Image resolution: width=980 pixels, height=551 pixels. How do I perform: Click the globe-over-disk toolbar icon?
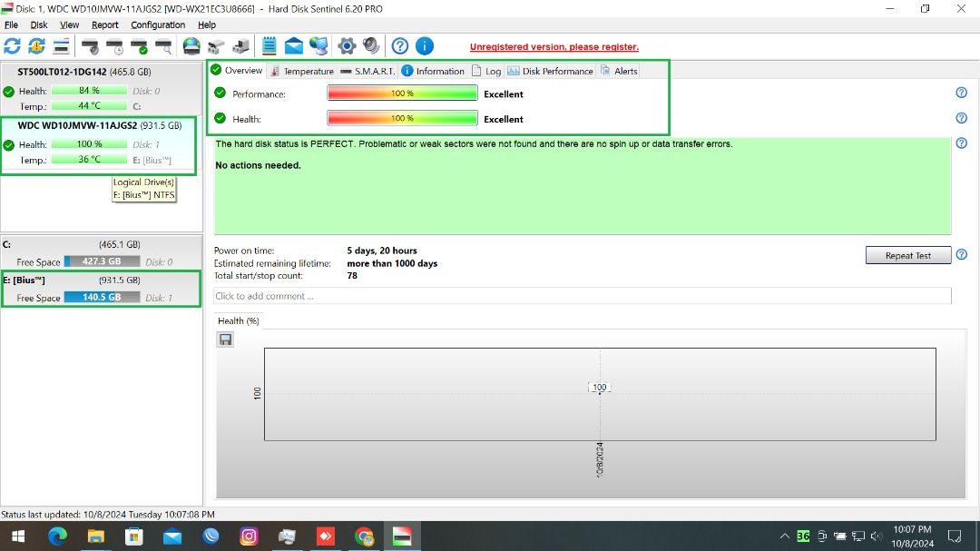tap(191, 45)
